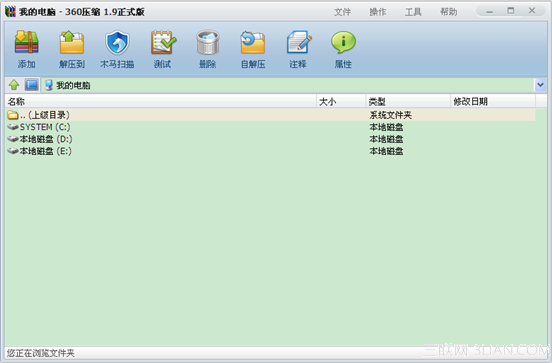Screen dimensions: 552x363
Task: Select the 自解压 self-extract icon
Action: pyautogui.click(x=253, y=43)
